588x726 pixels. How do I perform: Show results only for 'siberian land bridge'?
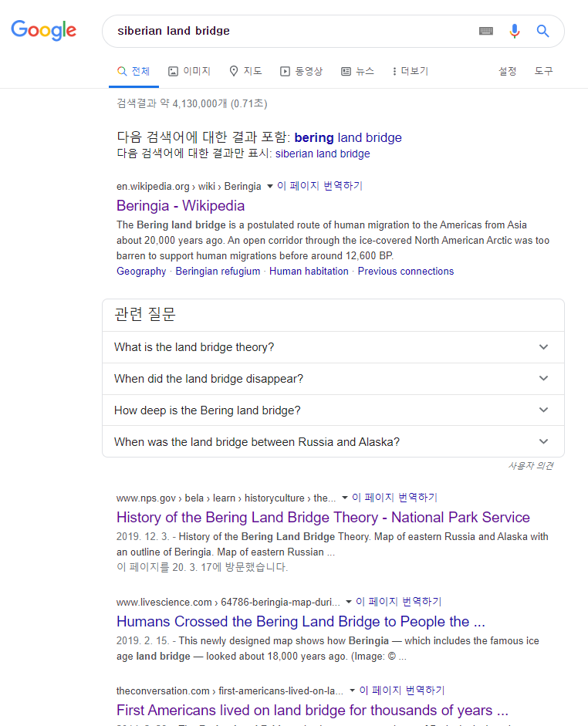click(x=323, y=154)
